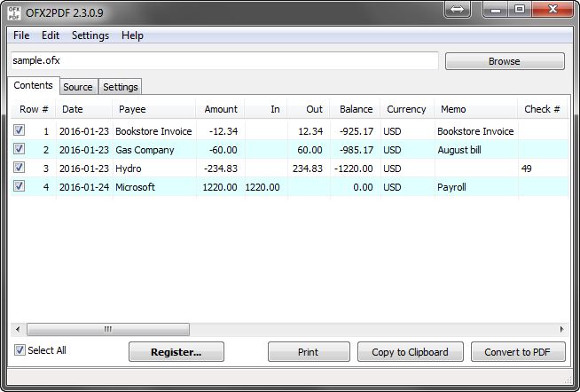580x392 pixels.
Task: Open the Settings menu in menu bar
Action: pyautogui.click(x=90, y=35)
